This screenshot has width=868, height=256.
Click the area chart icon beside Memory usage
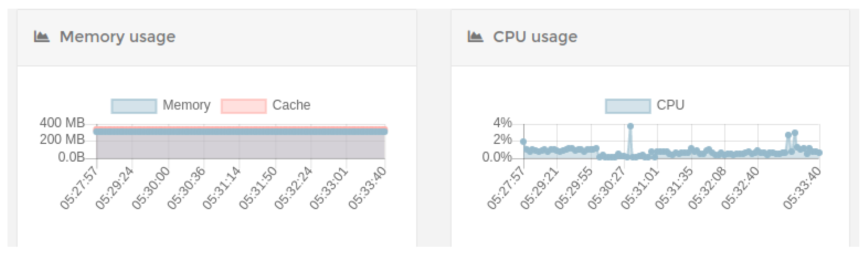42,36
